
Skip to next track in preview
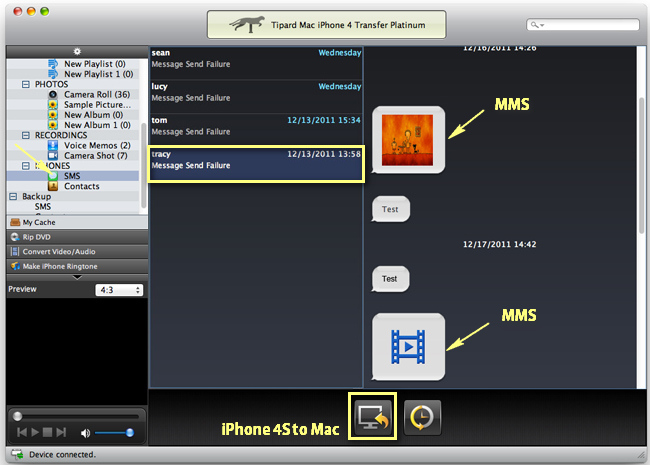tap(61, 432)
